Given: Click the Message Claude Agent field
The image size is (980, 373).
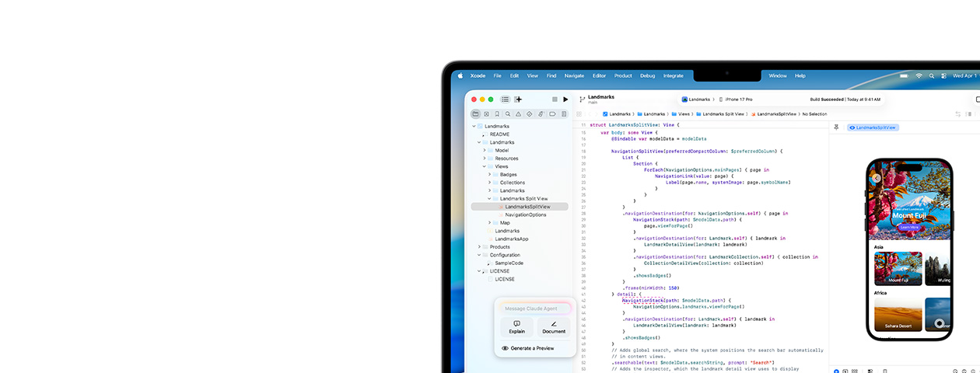Looking at the screenshot, I should tap(535, 309).
